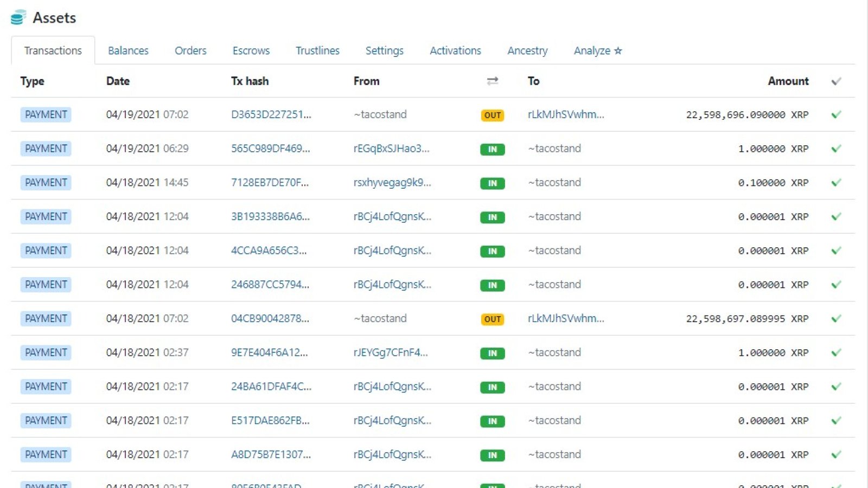This screenshot has height=488, width=868.
Task: Click the green checkmark on the D3653D227251 row
Action: (x=836, y=114)
